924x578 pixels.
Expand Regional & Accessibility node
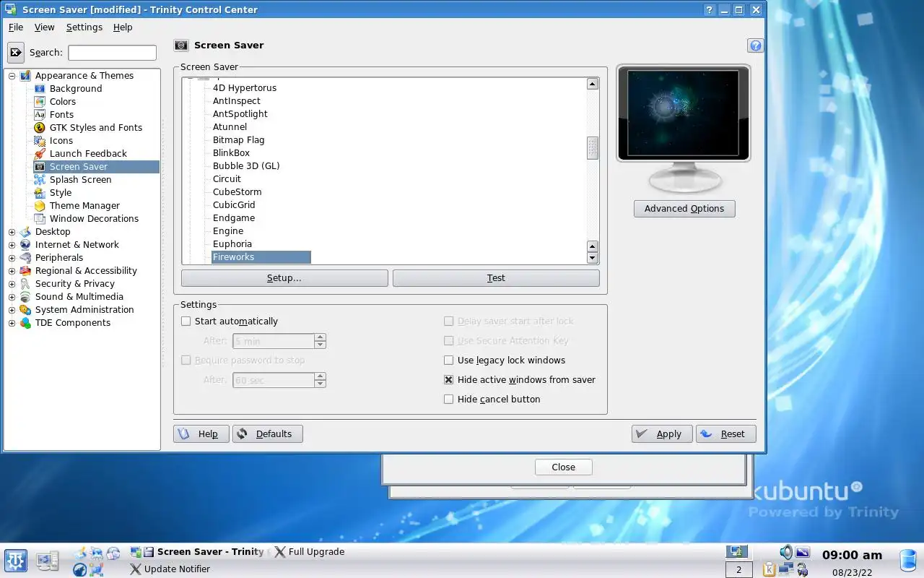12,271
